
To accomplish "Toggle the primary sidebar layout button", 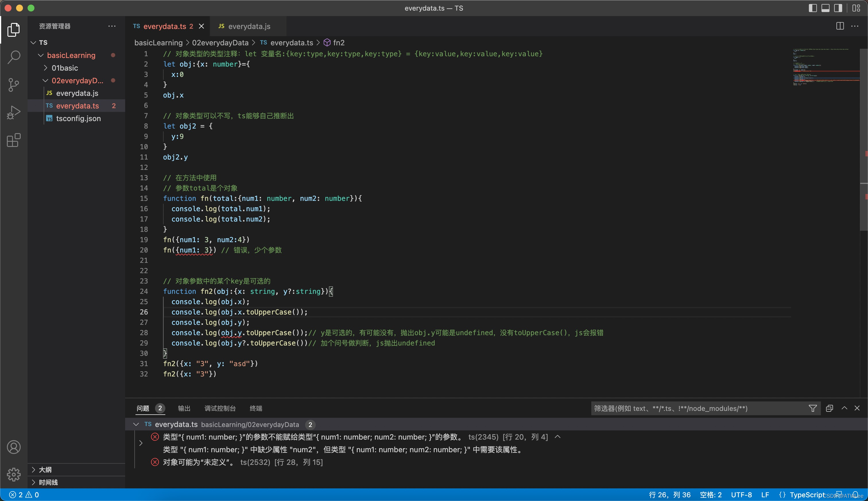I will coord(813,8).
